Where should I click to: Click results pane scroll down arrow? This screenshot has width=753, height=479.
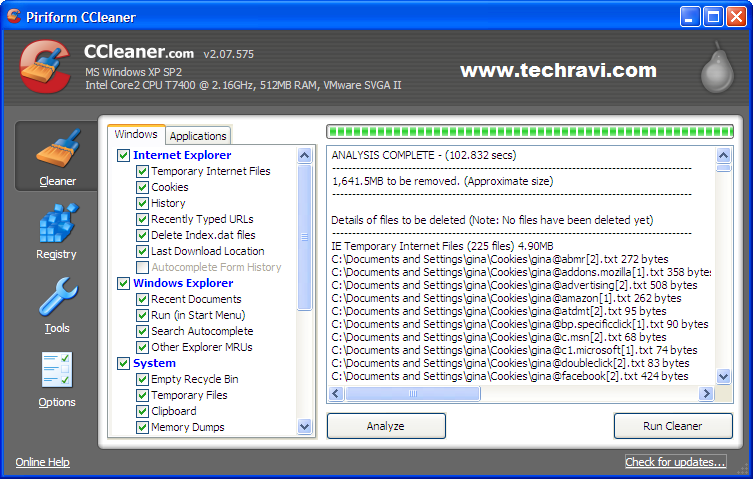point(724,376)
